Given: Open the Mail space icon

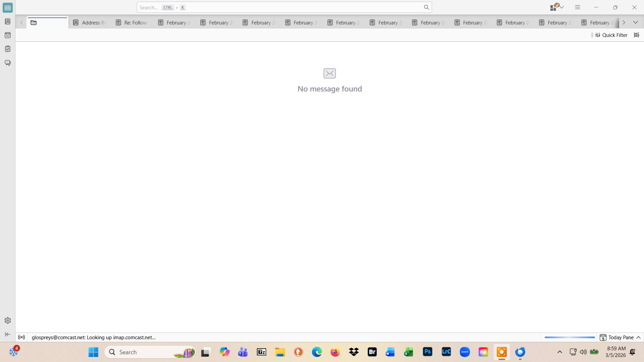Looking at the screenshot, I should coord(7,8).
